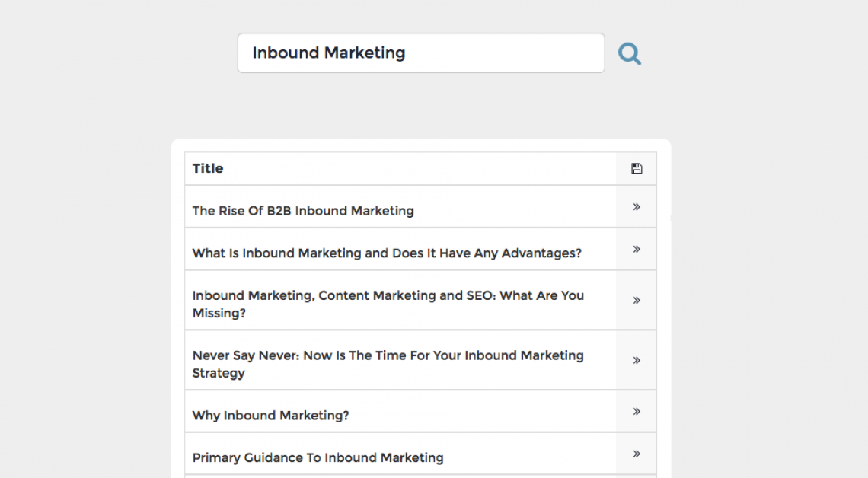Viewport: 868px width, 478px height.
Task: Select title Primary Guidance To Inbound Marketing
Action: point(318,458)
